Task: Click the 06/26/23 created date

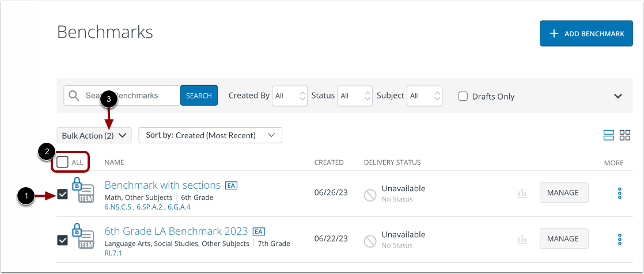Action: tap(331, 192)
